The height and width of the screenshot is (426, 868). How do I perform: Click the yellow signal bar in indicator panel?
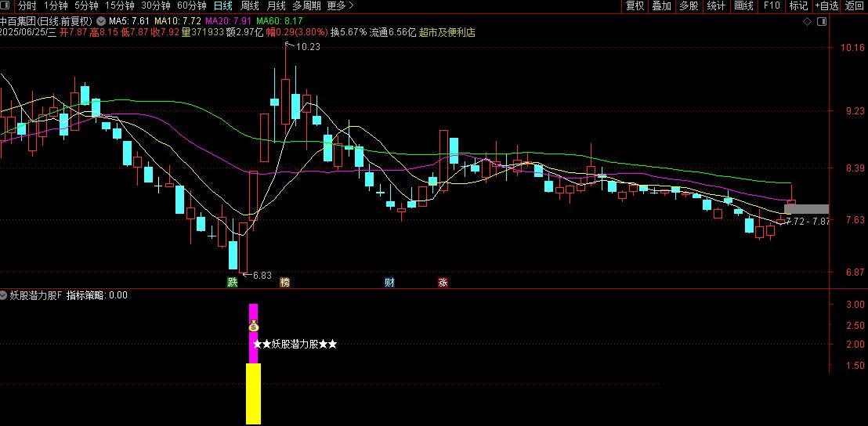(253, 393)
